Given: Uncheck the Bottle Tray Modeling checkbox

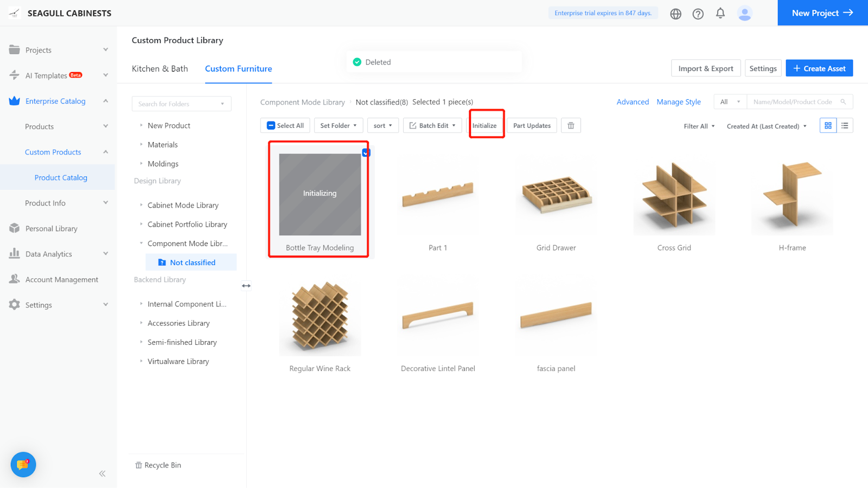Looking at the screenshot, I should pyautogui.click(x=366, y=153).
